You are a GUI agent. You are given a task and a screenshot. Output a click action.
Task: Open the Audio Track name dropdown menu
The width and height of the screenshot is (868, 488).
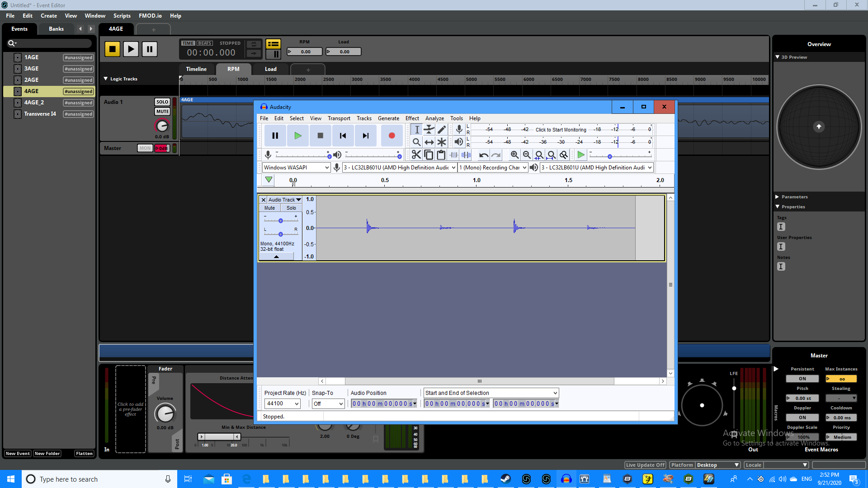pos(284,200)
